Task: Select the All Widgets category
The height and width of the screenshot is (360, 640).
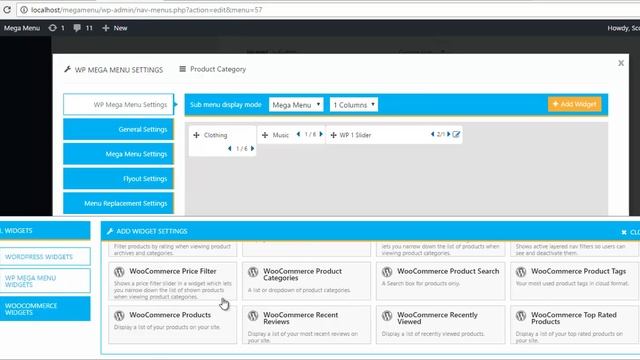Action: click(x=45, y=231)
